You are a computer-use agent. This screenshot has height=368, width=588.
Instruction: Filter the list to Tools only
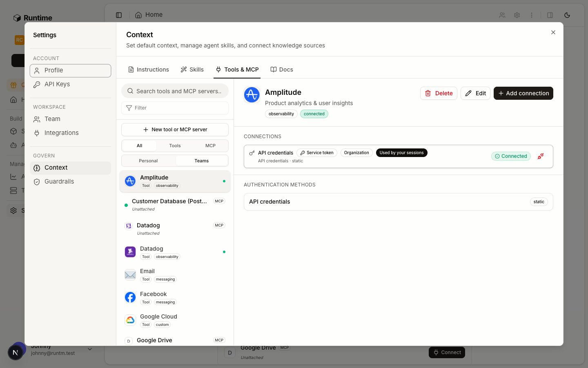click(x=175, y=146)
